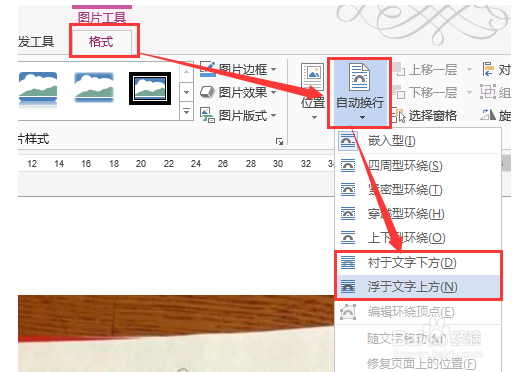Click the align objects icon
This screenshot has width=512, height=372.
click(488, 69)
